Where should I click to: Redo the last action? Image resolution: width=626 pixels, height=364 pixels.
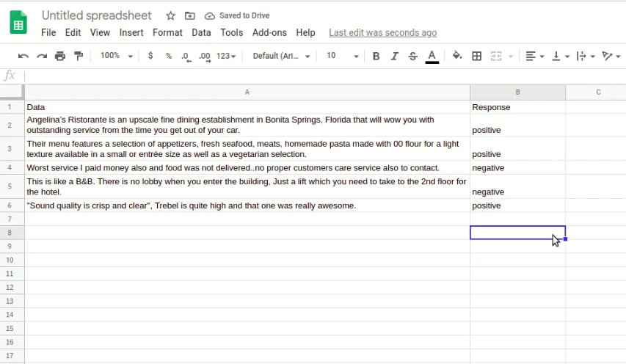coord(42,57)
